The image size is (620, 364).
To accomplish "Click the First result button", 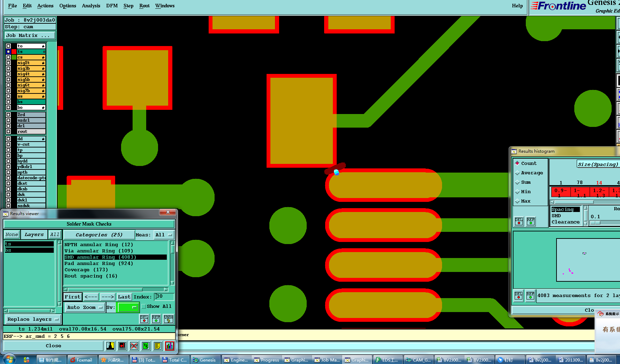I will point(73,297).
